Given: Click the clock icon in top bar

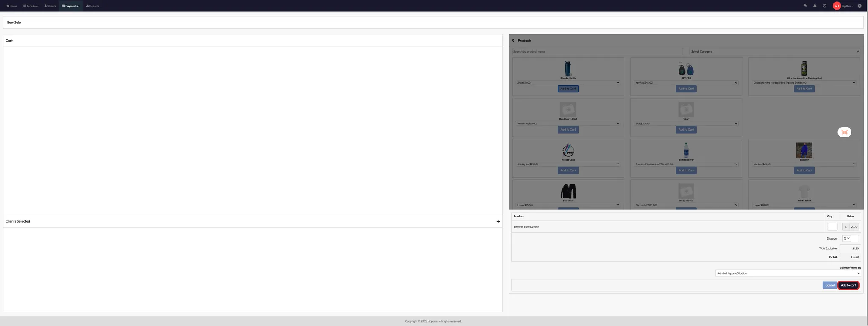Looking at the screenshot, I should pos(824,6).
